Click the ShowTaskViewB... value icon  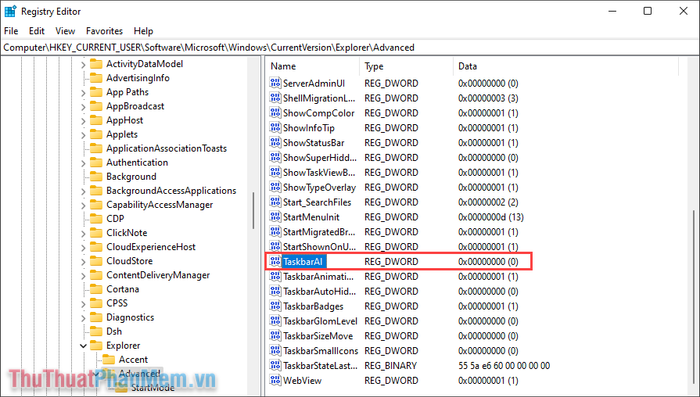point(275,172)
